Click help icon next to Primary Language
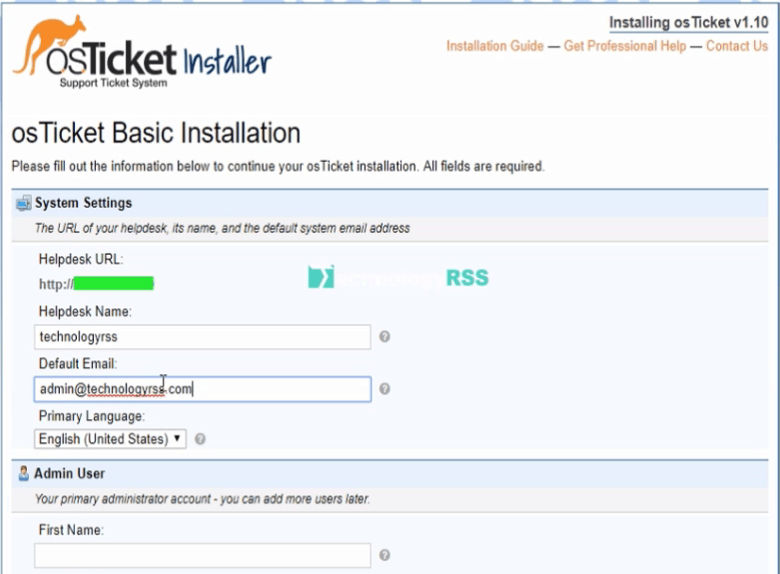The height and width of the screenshot is (574, 780). click(x=200, y=439)
